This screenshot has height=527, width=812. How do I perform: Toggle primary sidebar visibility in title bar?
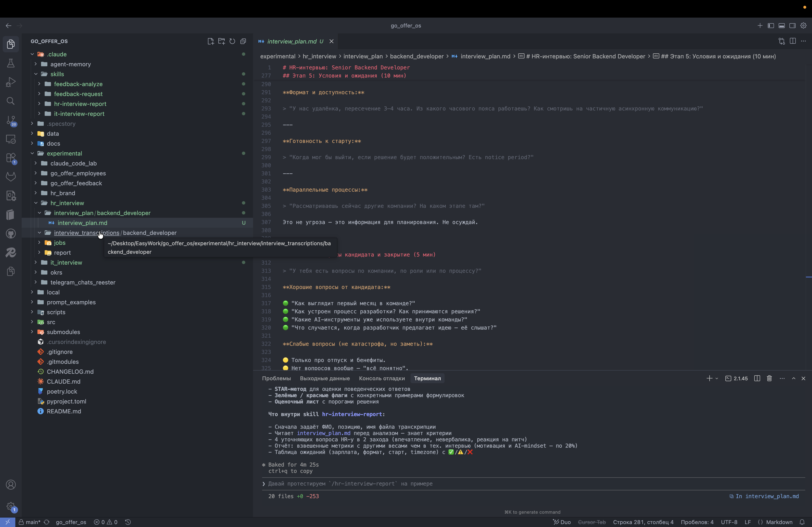[x=771, y=25]
